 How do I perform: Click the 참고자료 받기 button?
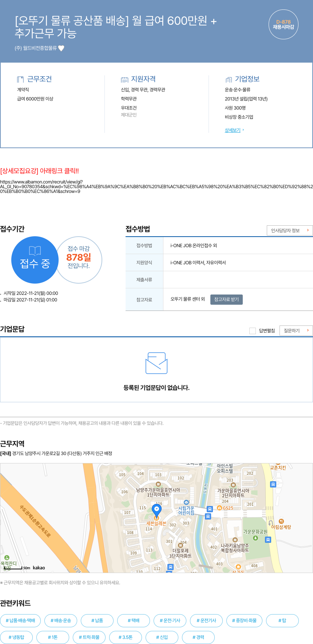[226, 299]
